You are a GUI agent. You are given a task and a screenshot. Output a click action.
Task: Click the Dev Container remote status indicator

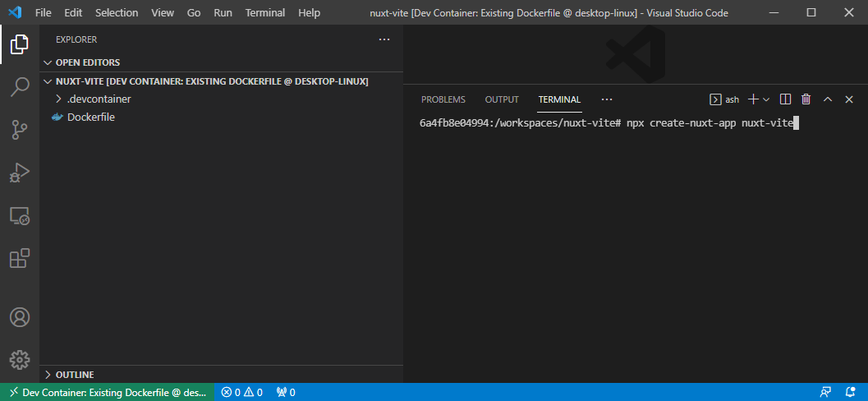107,392
